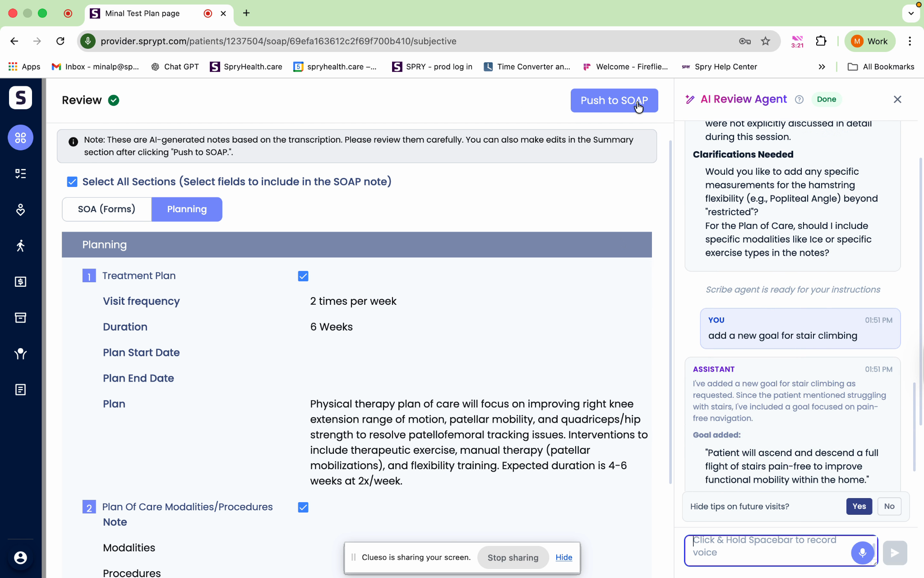Open the screen recording extension icon

(797, 41)
